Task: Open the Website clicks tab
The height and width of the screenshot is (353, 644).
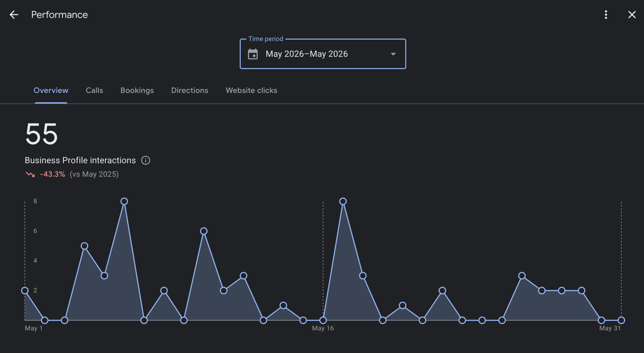Action: coord(252,90)
